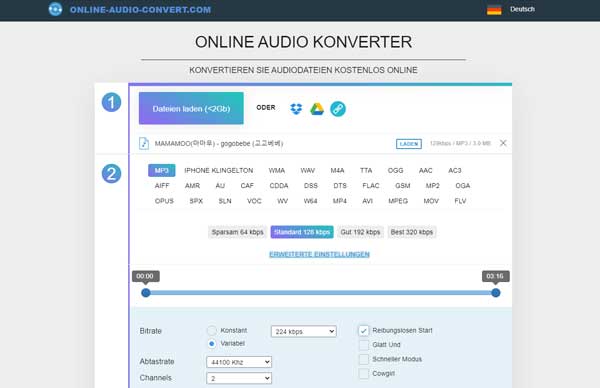The image size is (600, 388).
Task: Choose the WV format
Action: pos(282,201)
